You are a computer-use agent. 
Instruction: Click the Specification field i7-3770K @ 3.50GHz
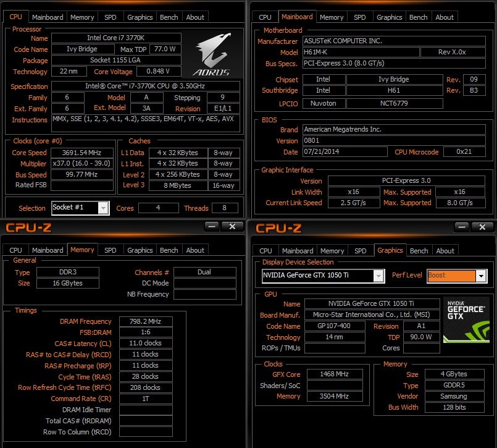pyautogui.click(x=146, y=87)
